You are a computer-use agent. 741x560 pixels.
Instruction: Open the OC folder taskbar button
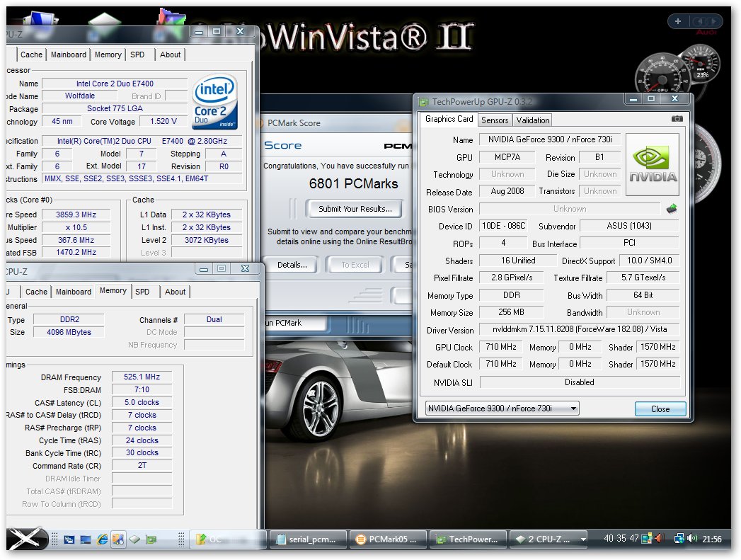pos(229,539)
